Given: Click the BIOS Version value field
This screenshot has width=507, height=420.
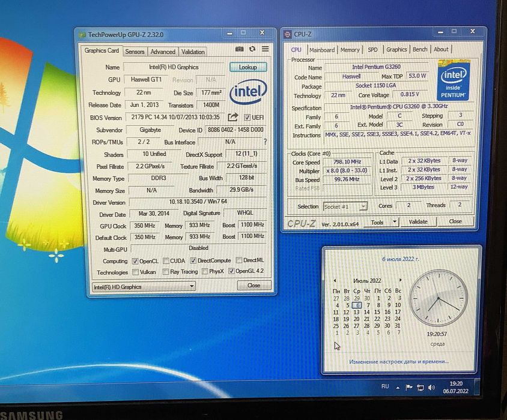Looking at the screenshot, I should point(175,117).
